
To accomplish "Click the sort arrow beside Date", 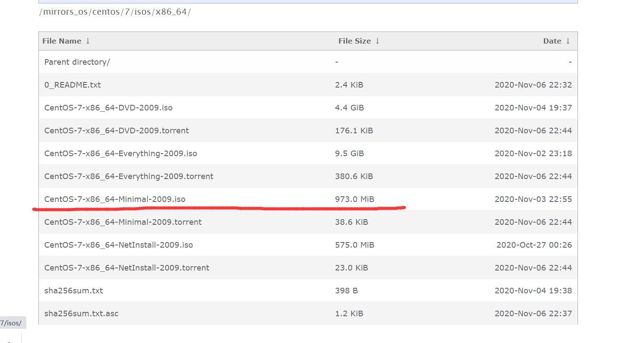I will [568, 41].
